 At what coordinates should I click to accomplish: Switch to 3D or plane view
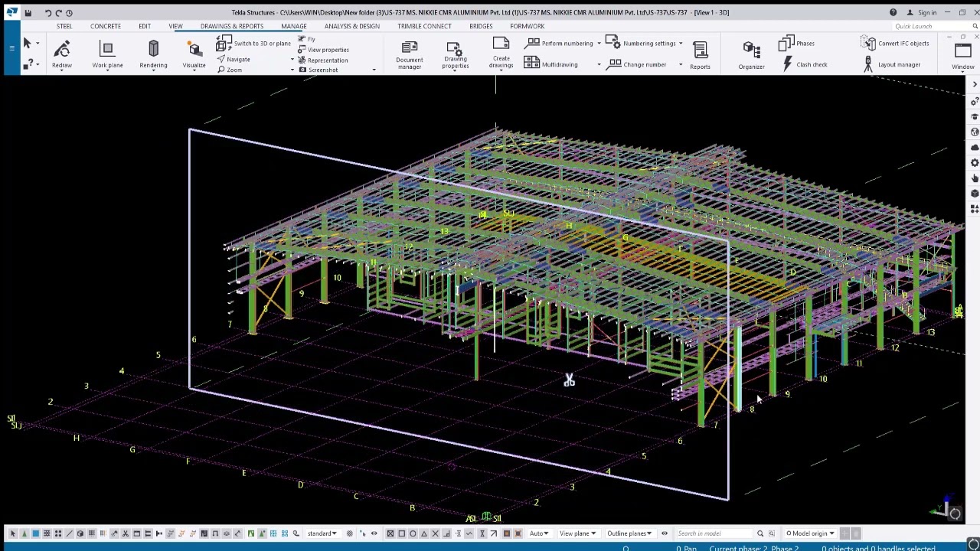click(253, 44)
